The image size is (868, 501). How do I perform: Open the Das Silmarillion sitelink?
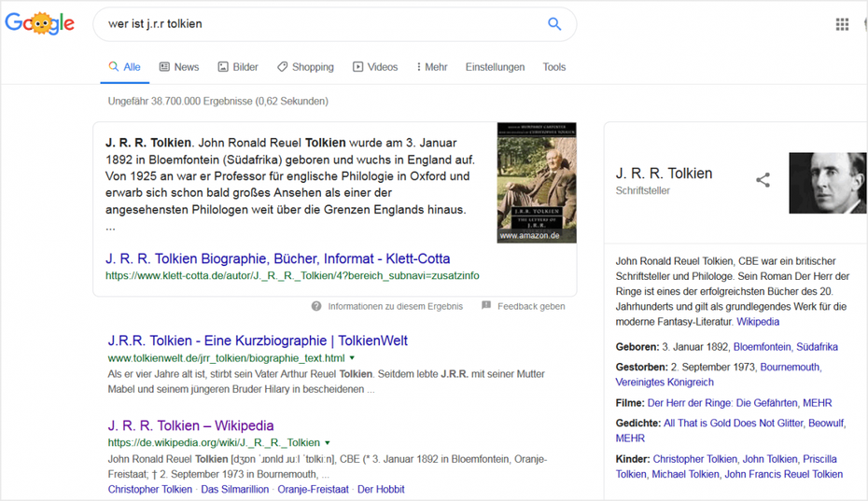(x=234, y=490)
